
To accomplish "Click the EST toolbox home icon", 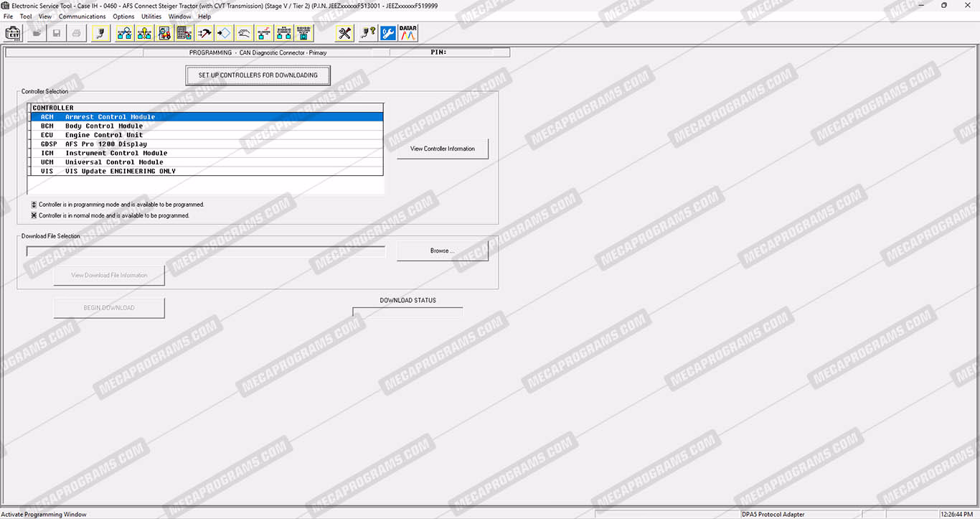I will click(13, 33).
